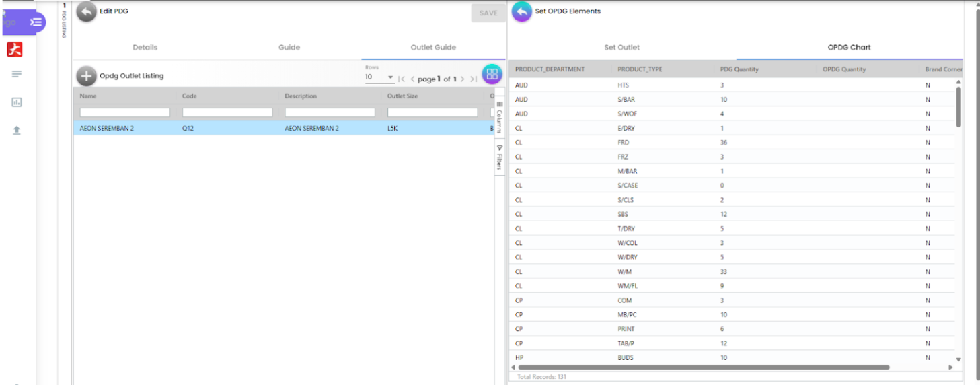Open the Guide tab
980x385 pixels.
pos(289,48)
